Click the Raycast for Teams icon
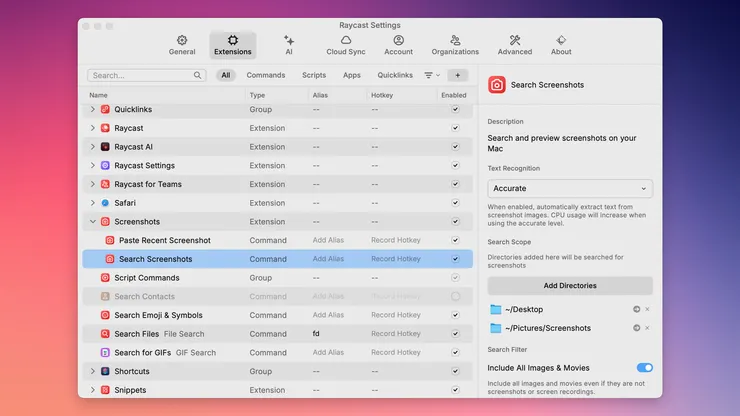 tap(105, 184)
